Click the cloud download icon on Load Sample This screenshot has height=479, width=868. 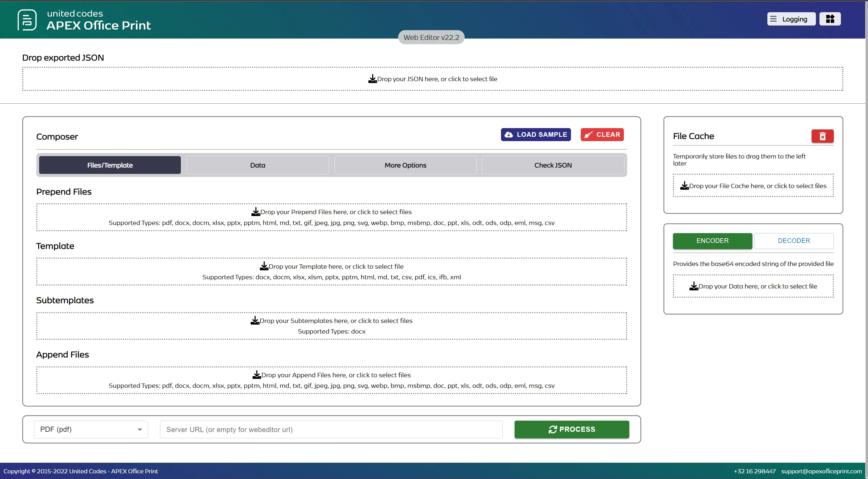point(509,135)
